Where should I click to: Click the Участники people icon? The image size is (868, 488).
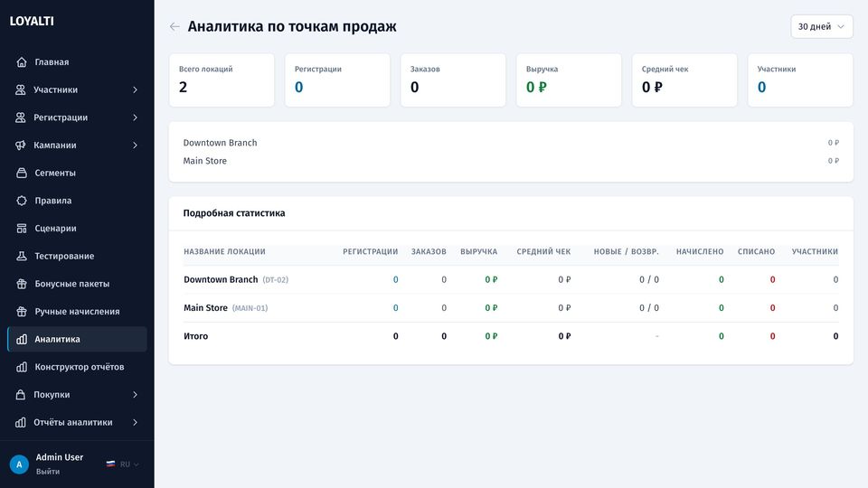coord(21,89)
